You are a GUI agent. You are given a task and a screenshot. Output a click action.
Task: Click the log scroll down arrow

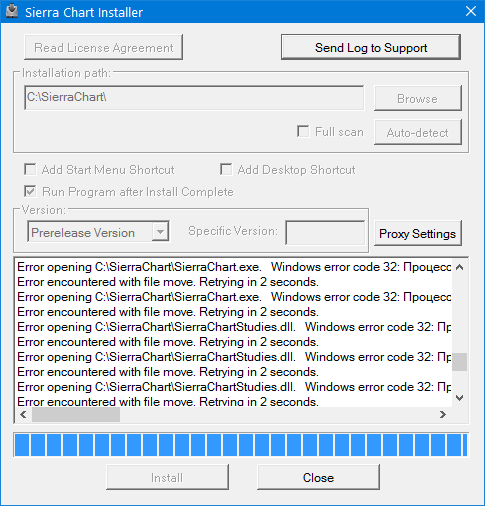[460, 398]
